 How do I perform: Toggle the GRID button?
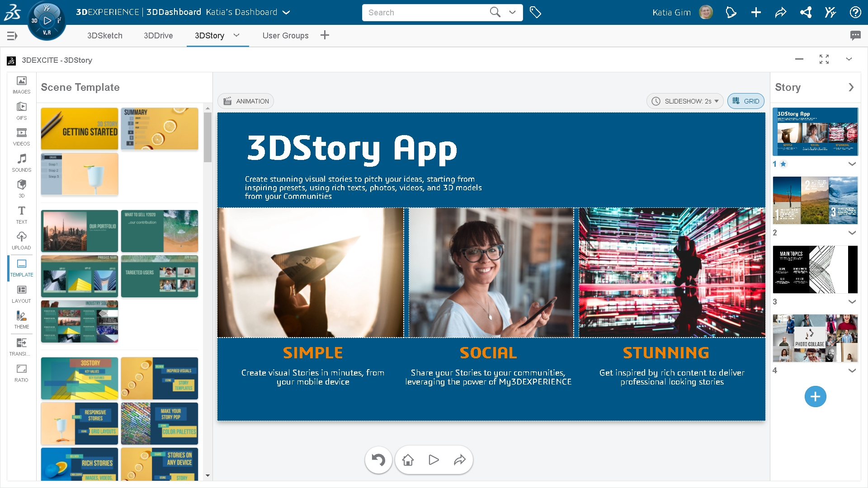(x=746, y=101)
